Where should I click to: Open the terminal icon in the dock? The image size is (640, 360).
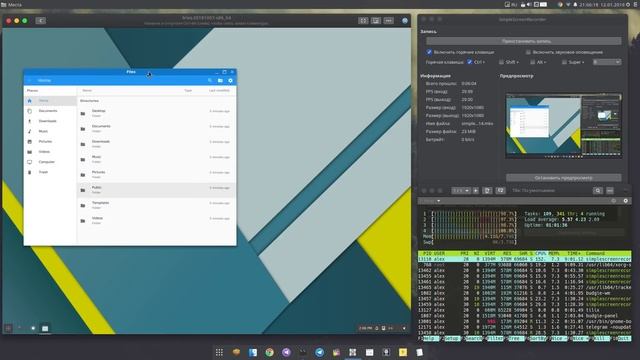point(303,352)
